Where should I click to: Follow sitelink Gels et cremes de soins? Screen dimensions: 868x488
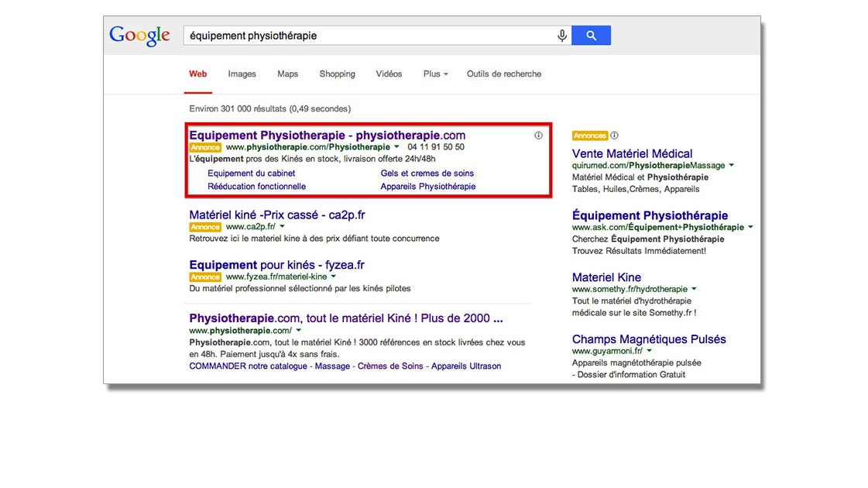427,174
